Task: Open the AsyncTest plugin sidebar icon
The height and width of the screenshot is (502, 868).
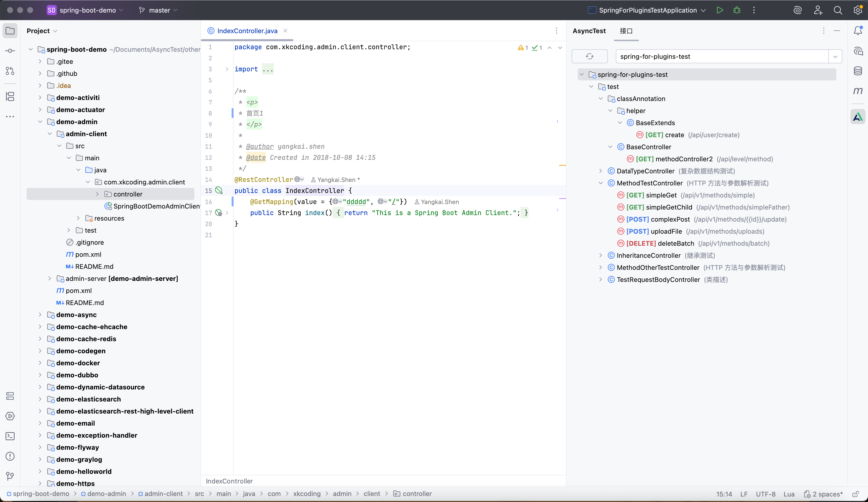Action: (858, 117)
